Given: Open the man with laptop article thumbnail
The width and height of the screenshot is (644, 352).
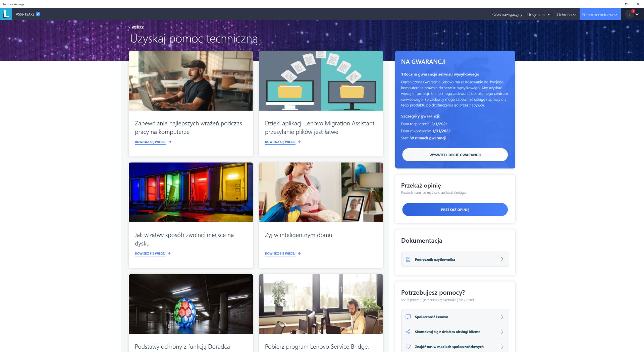Looking at the screenshot, I should coord(191,81).
